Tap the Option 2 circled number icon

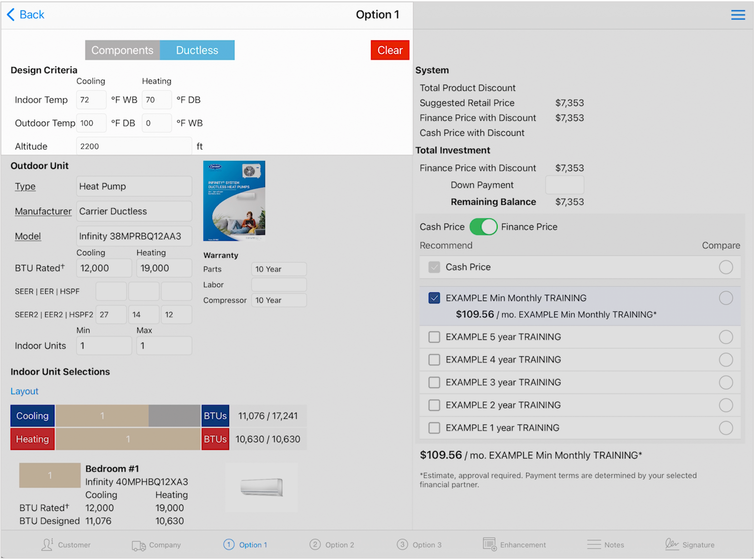(x=315, y=544)
